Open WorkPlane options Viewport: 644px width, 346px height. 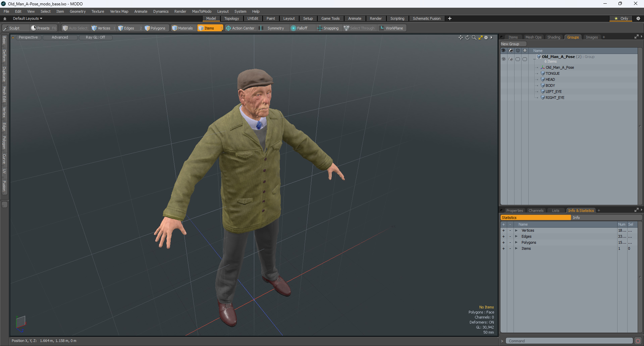tap(391, 28)
